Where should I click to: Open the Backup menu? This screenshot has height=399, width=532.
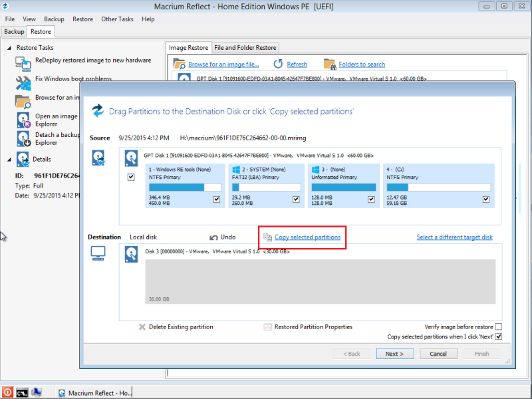(54, 19)
